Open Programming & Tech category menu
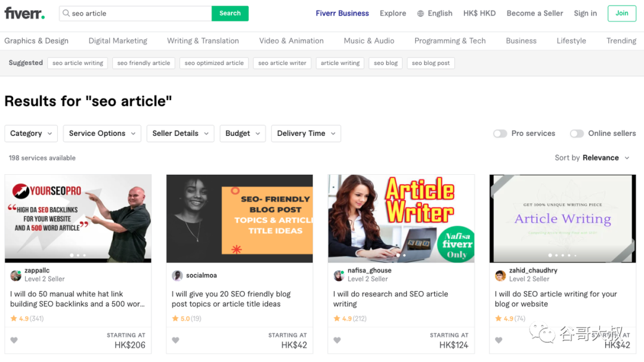The width and height of the screenshot is (644, 362). [450, 41]
